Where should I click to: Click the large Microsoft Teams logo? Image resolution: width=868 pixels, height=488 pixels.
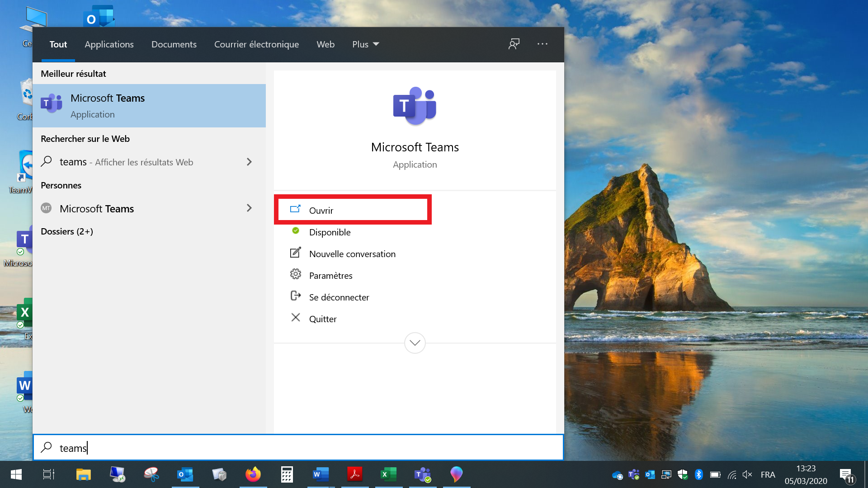415,106
